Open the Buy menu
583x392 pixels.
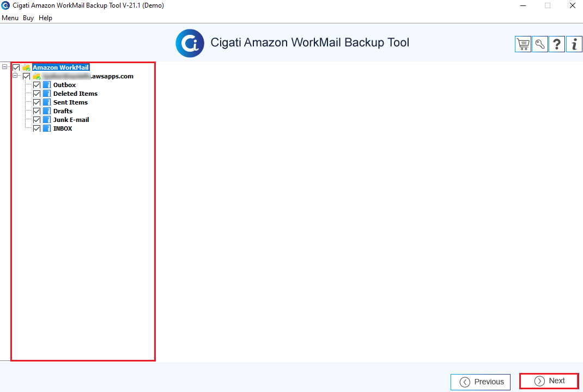[28, 18]
